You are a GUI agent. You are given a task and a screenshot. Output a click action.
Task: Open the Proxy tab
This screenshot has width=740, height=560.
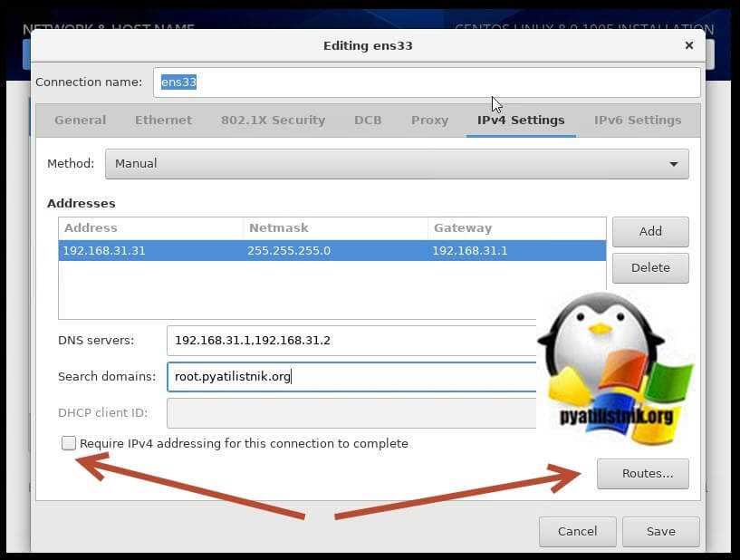click(429, 120)
